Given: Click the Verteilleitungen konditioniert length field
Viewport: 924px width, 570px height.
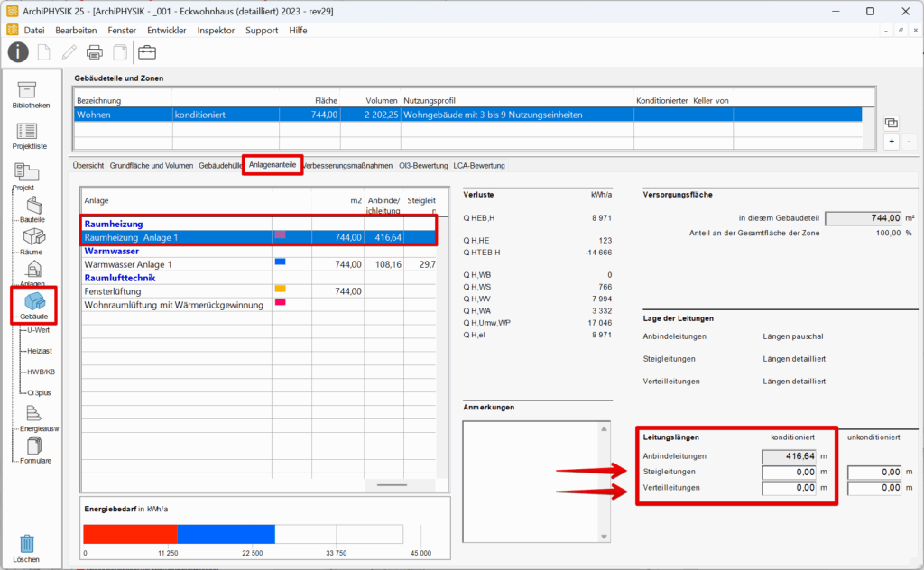Looking at the screenshot, I should tap(789, 488).
